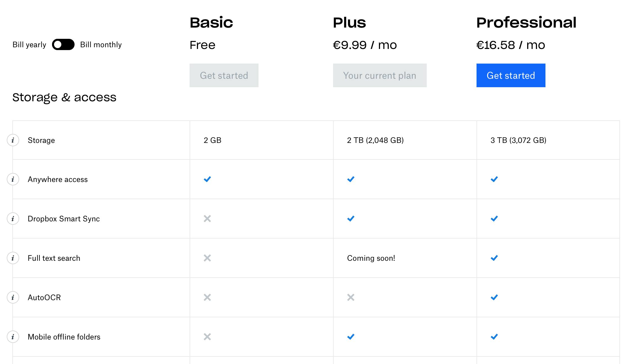The height and width of the screenshot is (364, 629).
Task: Click the Your current plan button
Action: pyautogui.click(x=379, y=75)
